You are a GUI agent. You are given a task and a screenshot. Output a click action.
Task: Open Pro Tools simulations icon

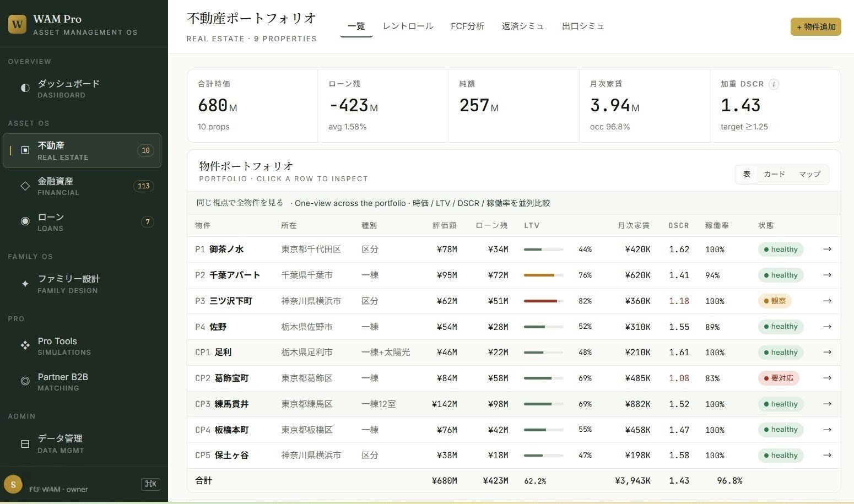point(25,346)
